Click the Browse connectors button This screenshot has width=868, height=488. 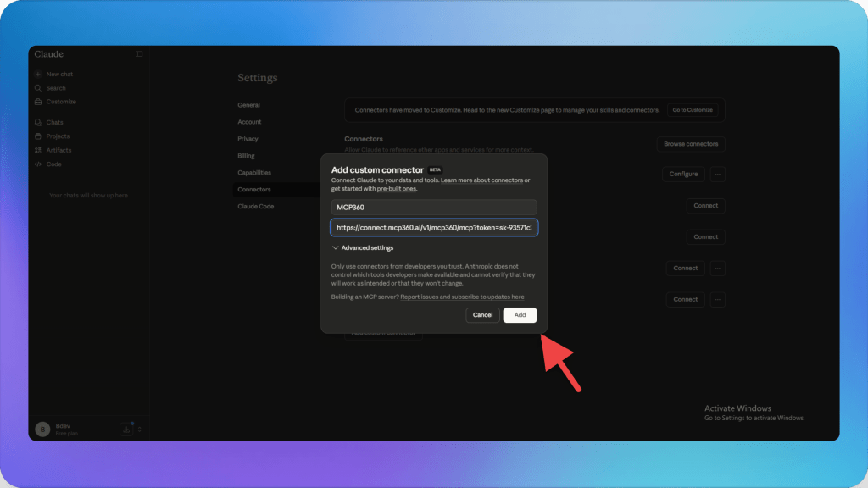pos(691,144)
